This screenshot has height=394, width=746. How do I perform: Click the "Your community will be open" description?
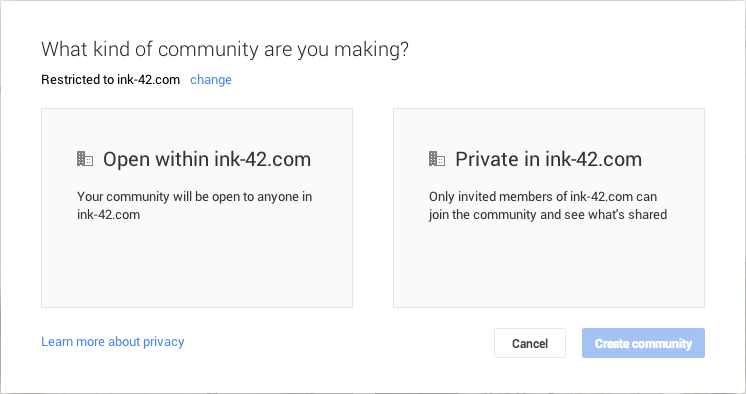point(195,206)
